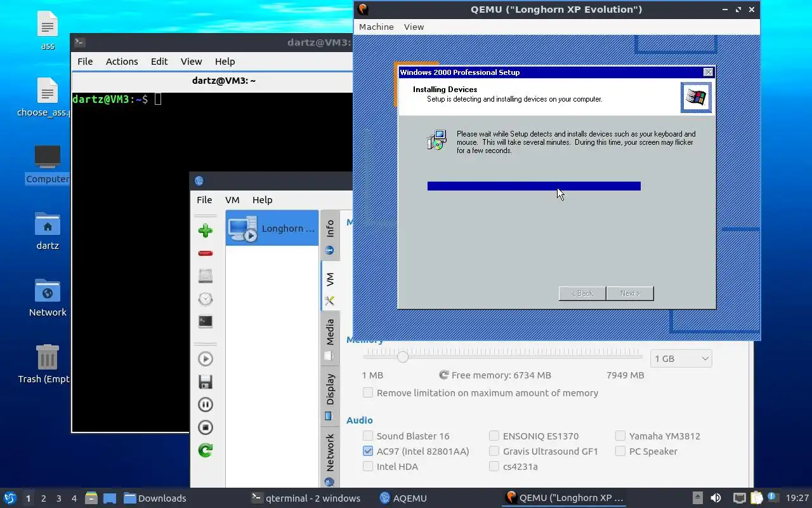812x508 pixels.
Task: Refresh free memory with circular arrow icon
Action: point(444,375)
